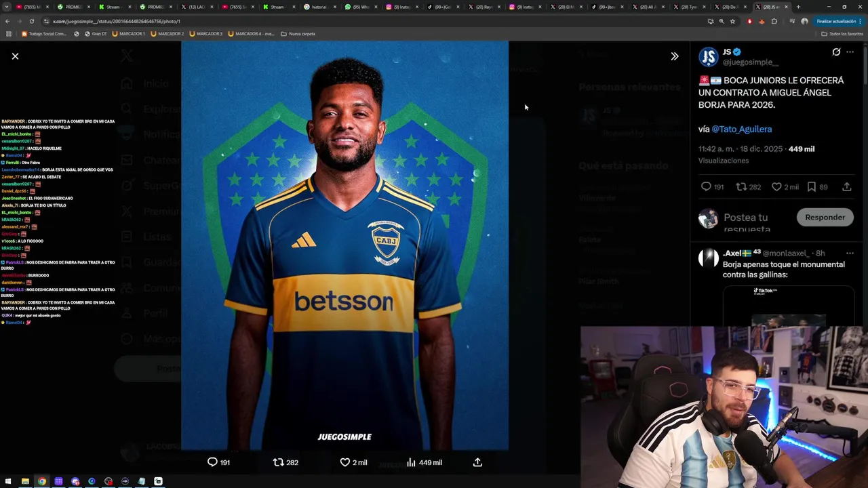Image resolution: width=868 pixels, height=488 pixels.
Task: Click the purple grid app in the taskbar
Action: [58, 481]
